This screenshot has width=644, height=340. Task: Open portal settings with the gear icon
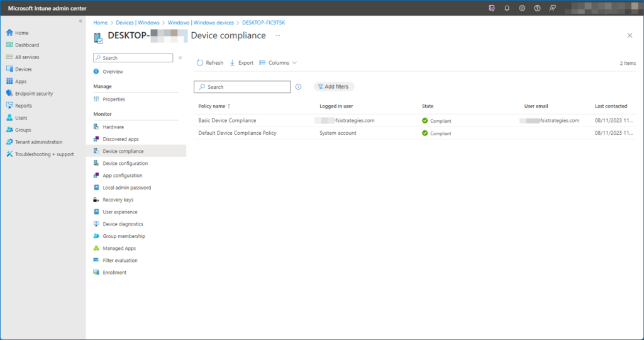coord(522,8)
